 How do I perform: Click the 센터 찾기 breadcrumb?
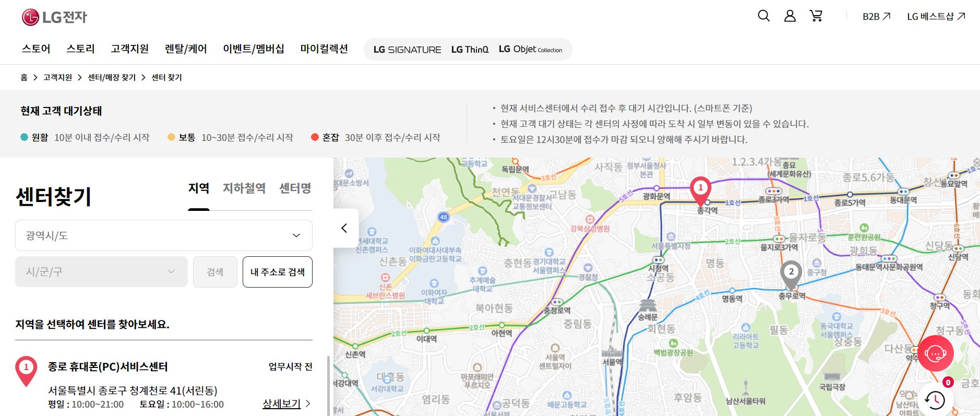click(166, 77)
